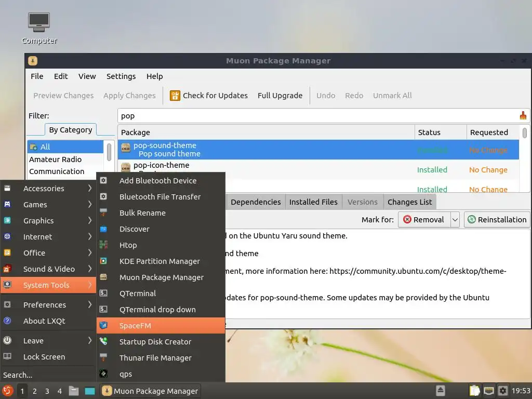Open the Removal dropdown arrow
The width and height of the screenshot is (532, 399).
click(x=455, y=220)
